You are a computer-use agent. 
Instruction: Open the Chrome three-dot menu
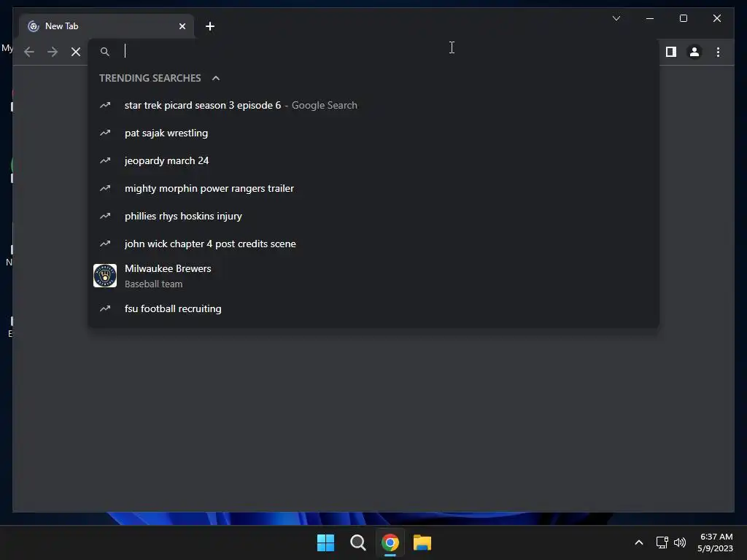point(718,52)
